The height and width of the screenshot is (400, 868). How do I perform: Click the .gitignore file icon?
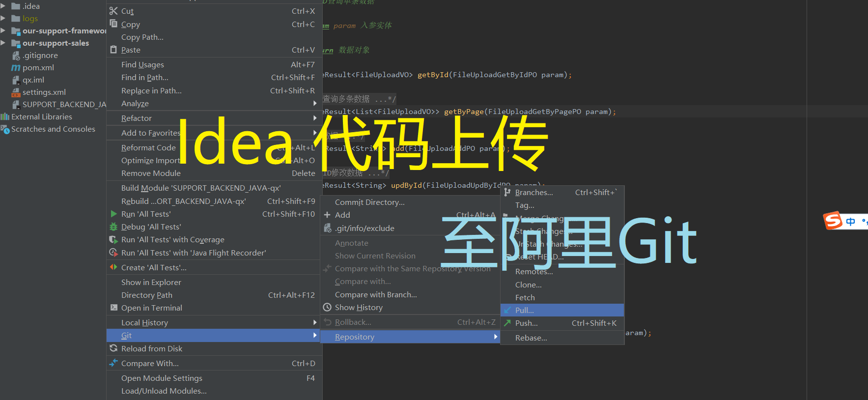(16, 56)
